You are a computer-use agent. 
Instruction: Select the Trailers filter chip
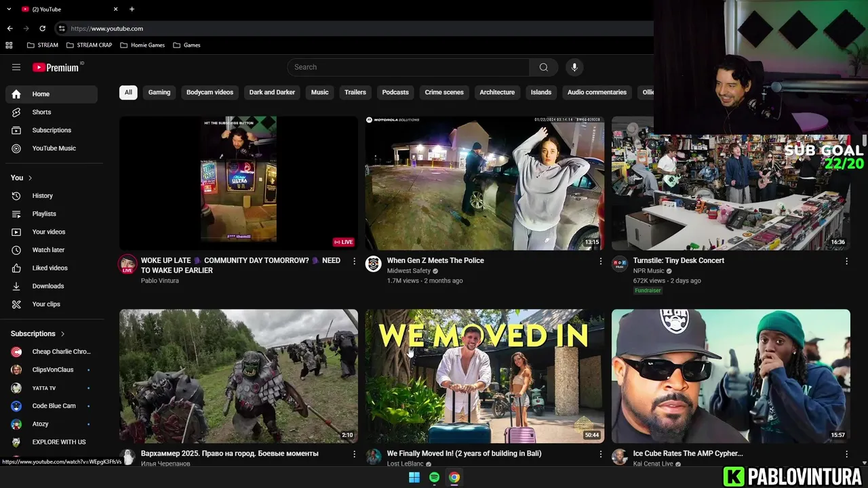tap(355, 92)
